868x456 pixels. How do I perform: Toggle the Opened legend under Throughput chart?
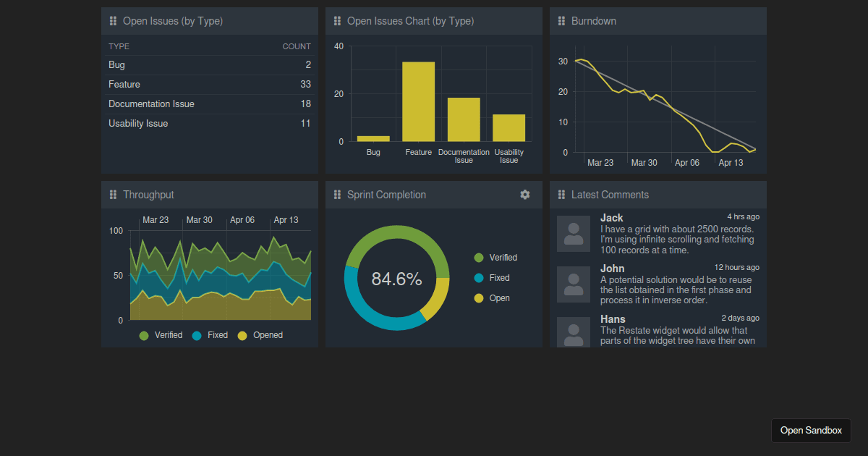coord(260,334)
